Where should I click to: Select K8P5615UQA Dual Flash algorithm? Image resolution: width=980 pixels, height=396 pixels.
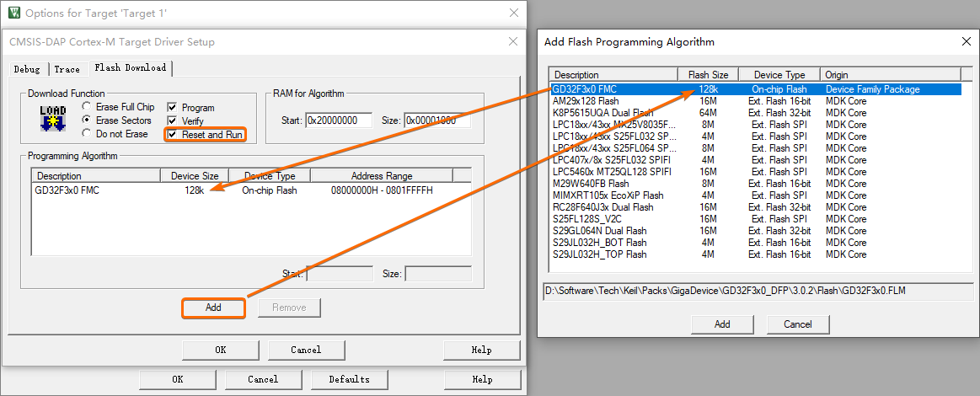click(x=756, y=113)
